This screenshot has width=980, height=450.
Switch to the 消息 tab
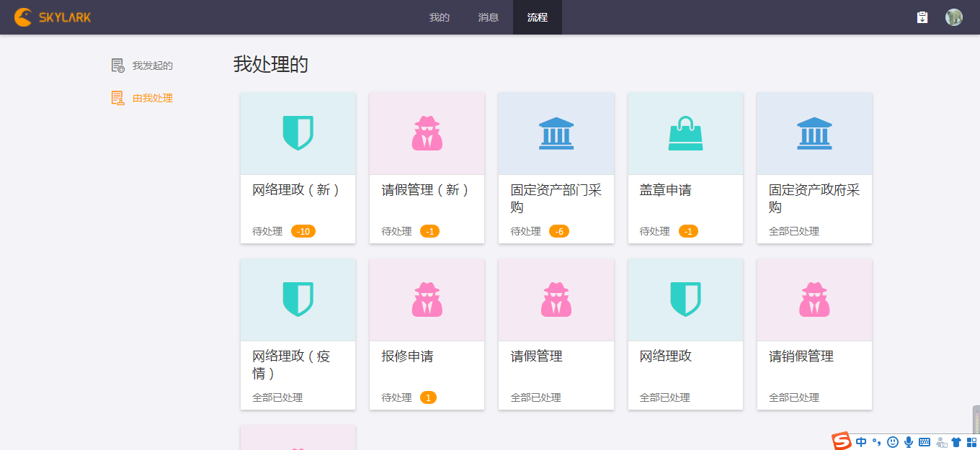489,17
